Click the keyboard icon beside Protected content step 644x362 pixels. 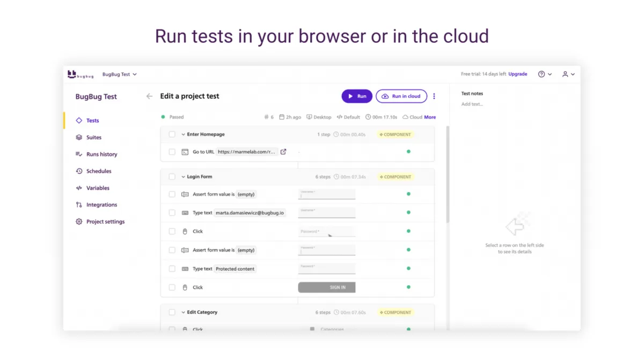[185, 269]
